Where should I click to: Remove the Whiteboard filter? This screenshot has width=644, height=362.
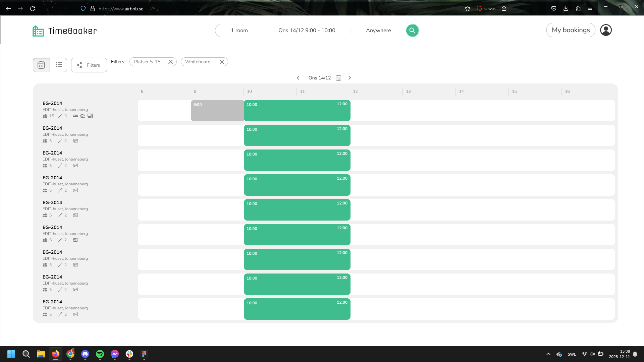coord(222,62)
